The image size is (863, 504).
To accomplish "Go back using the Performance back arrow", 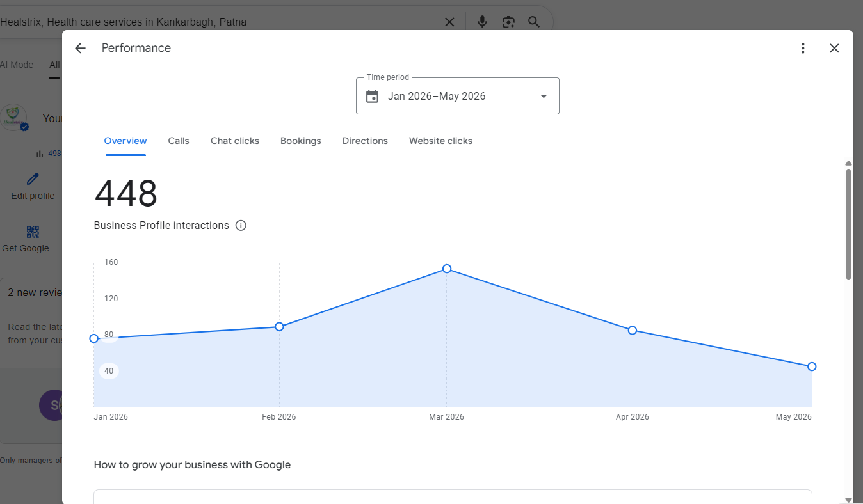I will pyautogui.click(x=80, y=48).
